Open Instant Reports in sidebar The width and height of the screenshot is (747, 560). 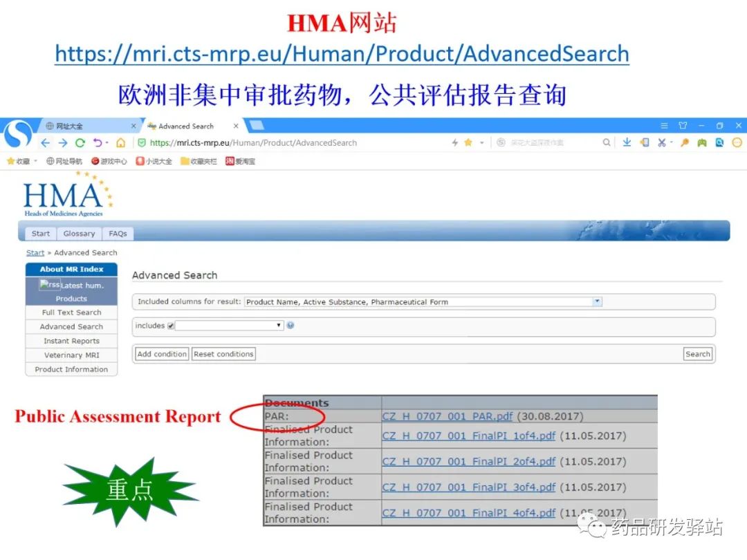coord(71,341)
